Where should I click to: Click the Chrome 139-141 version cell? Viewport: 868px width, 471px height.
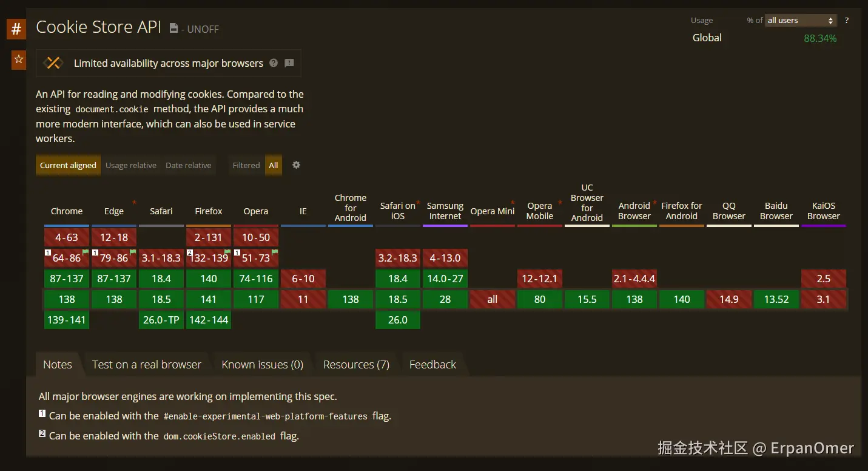(x=67, y=320)
